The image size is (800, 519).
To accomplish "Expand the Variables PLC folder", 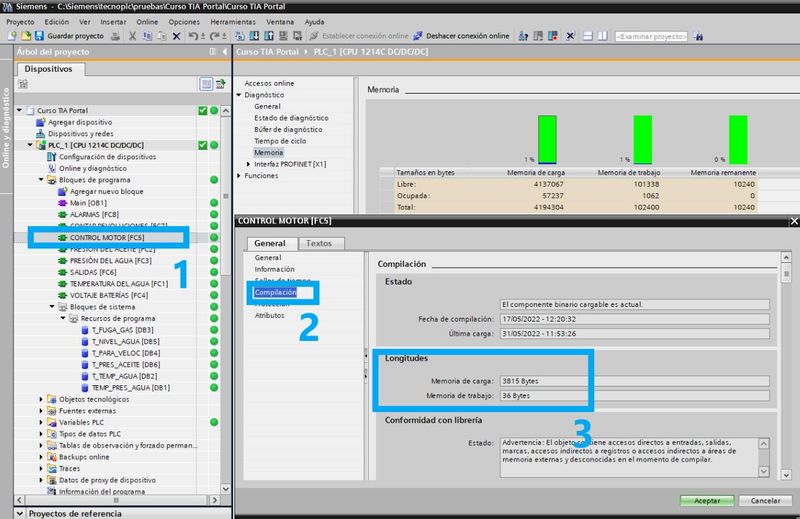I will click(41, 422).
